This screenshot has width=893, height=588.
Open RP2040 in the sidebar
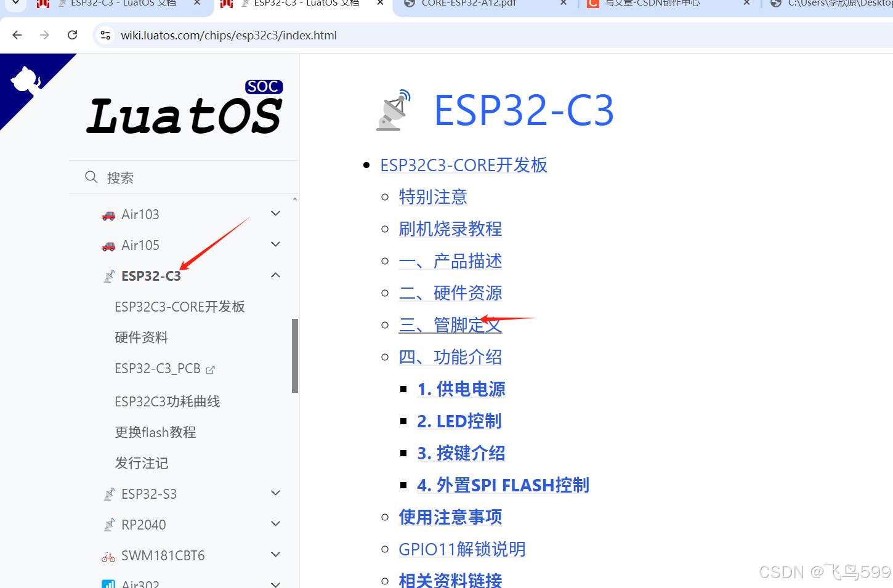(x=143, y=525)
